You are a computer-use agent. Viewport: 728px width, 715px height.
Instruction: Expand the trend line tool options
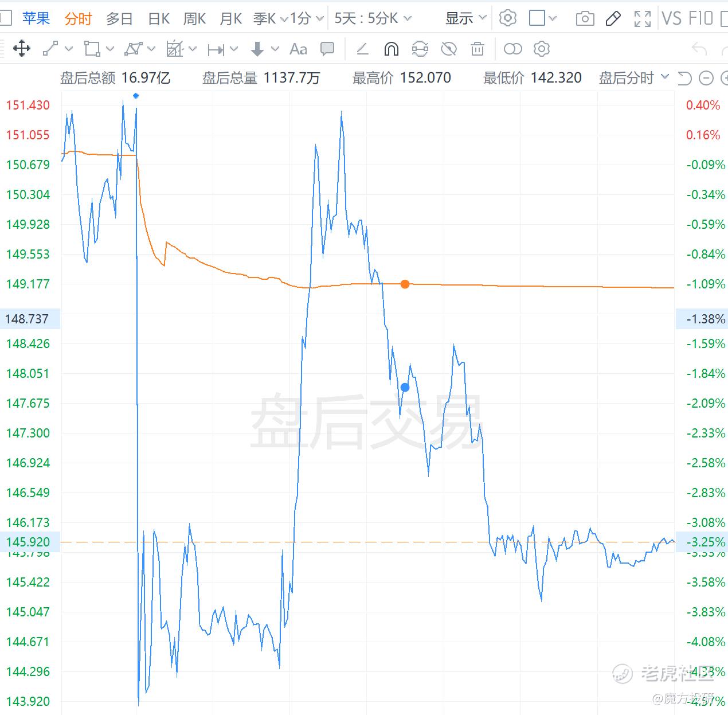point(69,49)
